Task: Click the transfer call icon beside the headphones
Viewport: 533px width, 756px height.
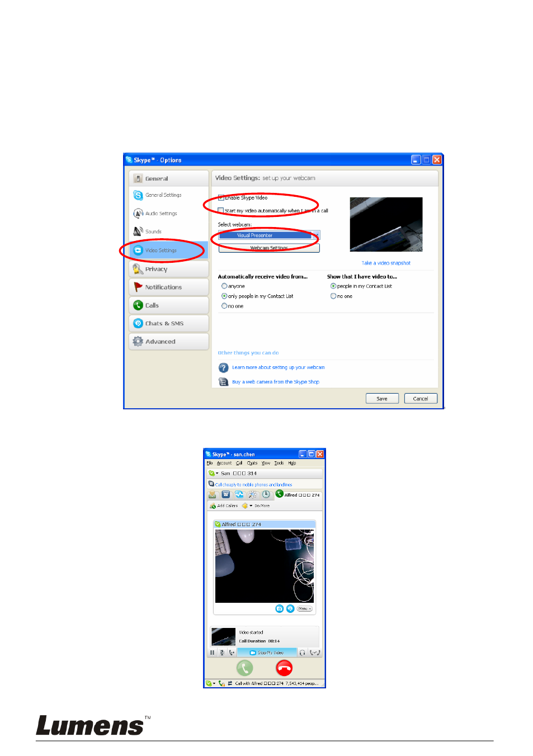Action: [315, 653]
